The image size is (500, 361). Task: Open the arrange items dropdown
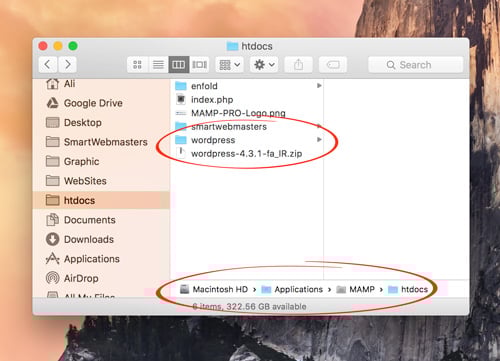click(229, 64)
